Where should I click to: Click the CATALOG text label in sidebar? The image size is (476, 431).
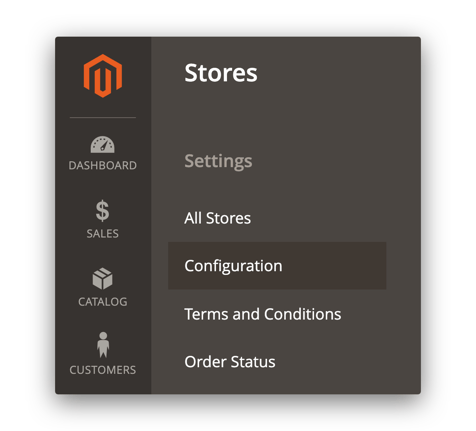pos(103,302)
